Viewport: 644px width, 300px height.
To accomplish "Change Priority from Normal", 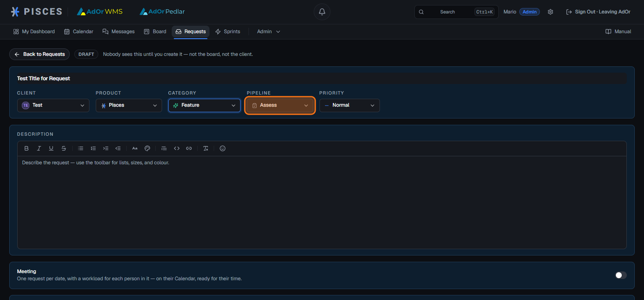I will (350, 105).
